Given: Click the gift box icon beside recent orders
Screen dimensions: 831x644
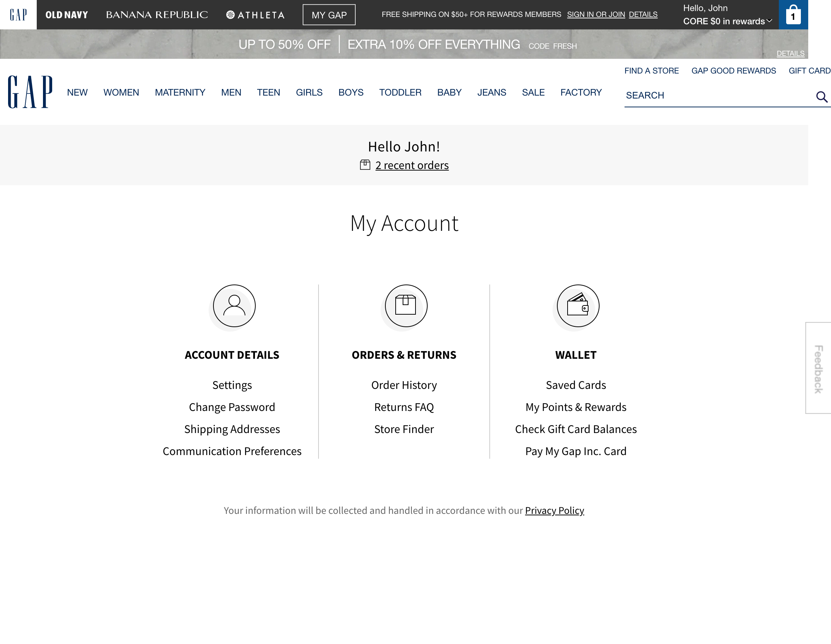Looking at the screenshot, I should pos(365,165).
